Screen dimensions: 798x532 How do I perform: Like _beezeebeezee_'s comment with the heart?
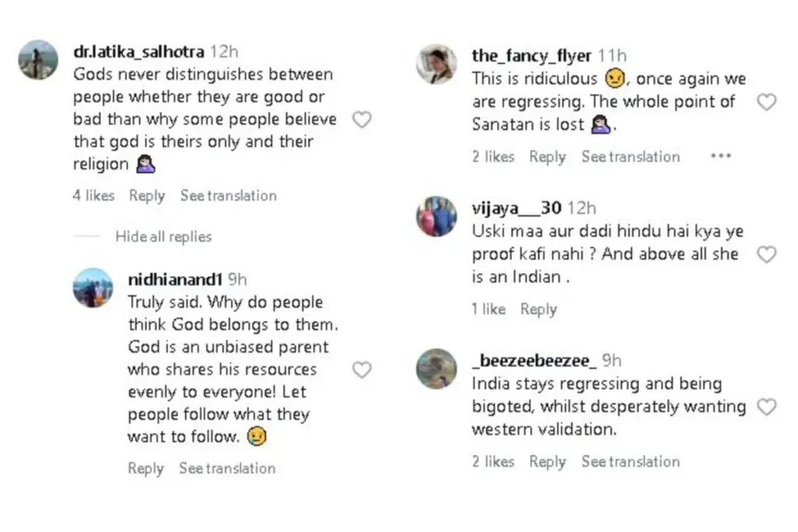point(767,407)
